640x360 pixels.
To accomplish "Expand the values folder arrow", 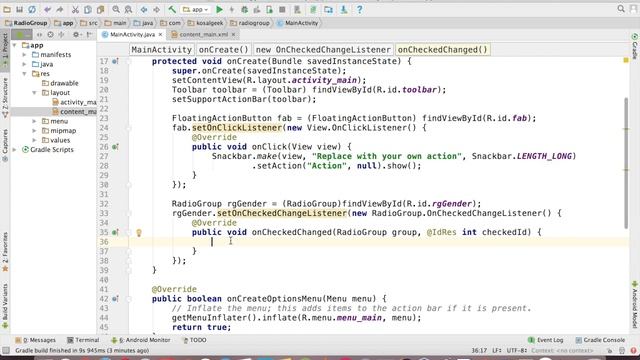I will [x=35, y=140].
